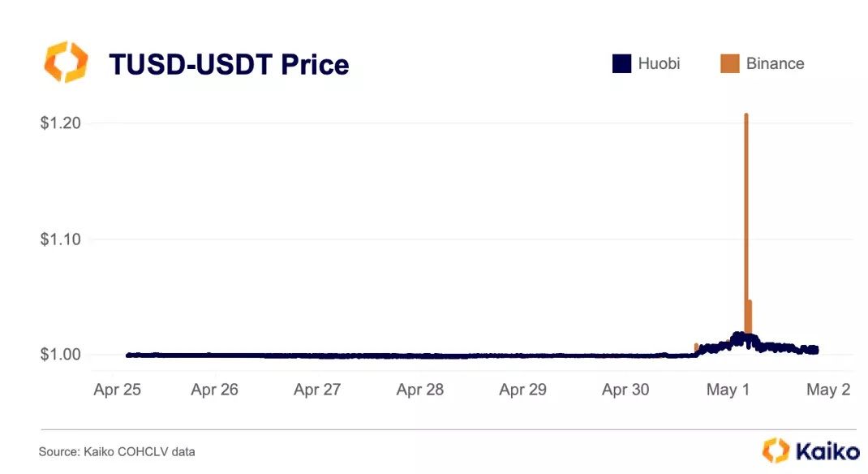This screenshot has height=474, width=868.
Task: Click the orange Binance legend swatch
Action: [729, 63]
